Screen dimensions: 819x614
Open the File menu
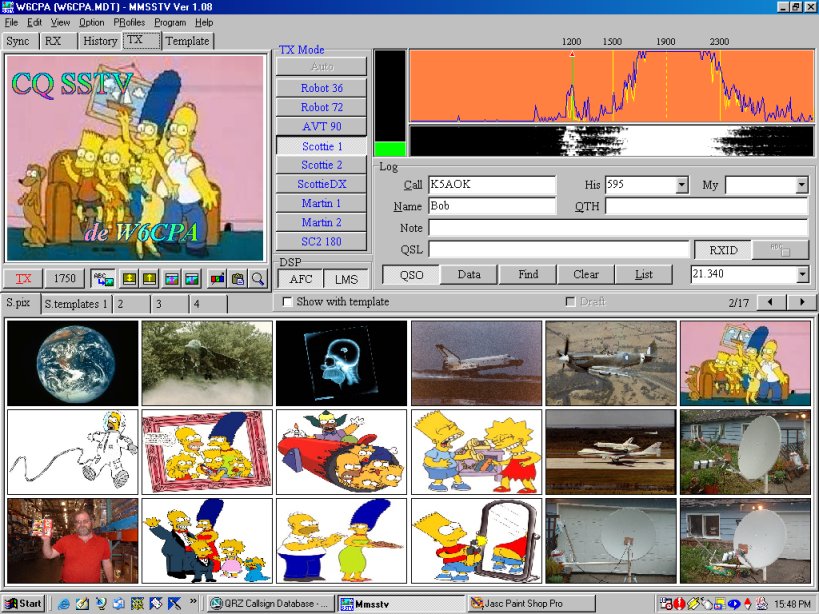click(x=11, y=22)
